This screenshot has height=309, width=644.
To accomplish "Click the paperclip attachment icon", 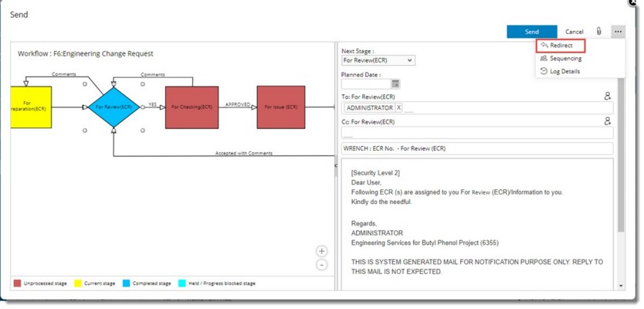I will tap(598, 32).
